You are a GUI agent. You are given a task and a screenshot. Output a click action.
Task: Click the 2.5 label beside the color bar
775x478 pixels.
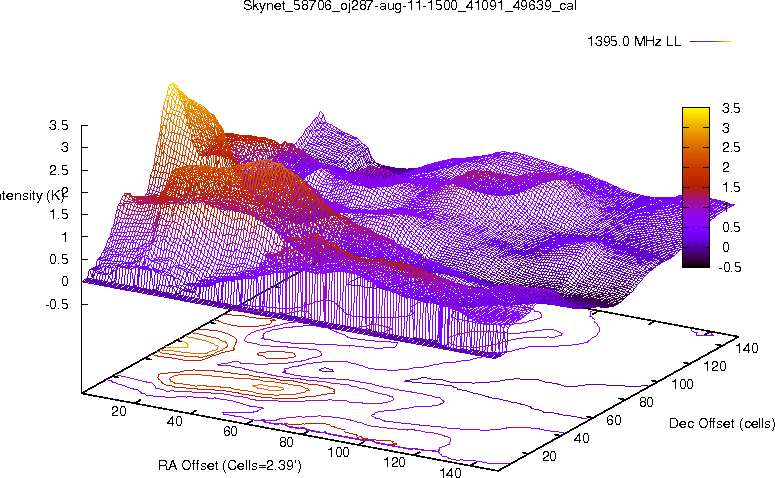point(731,148)
